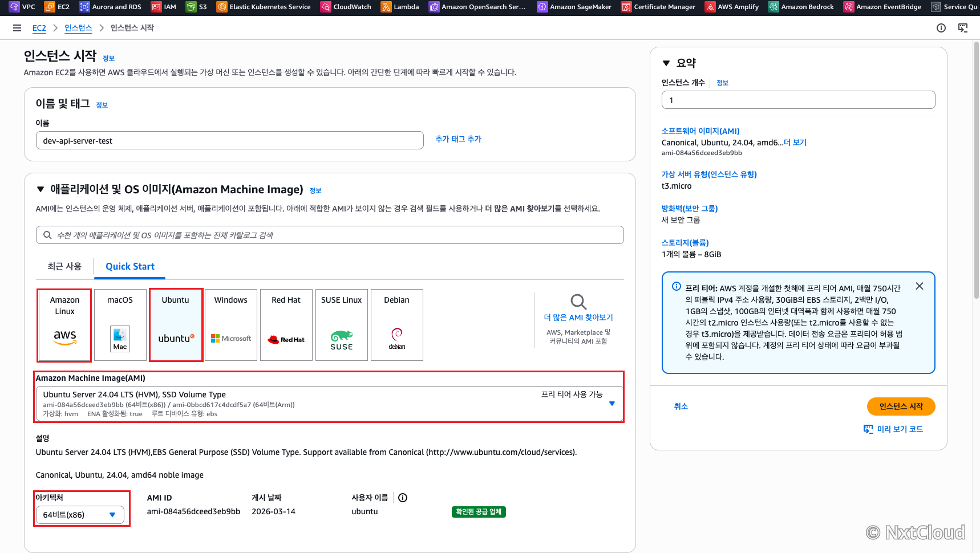980x553 pixels.
Task: Close the 프리 티어 info banner
Action: point(920,286)
